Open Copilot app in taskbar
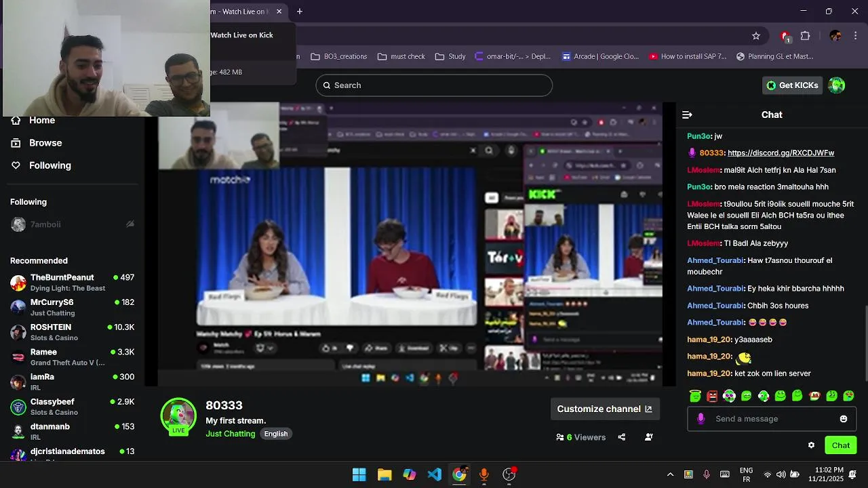The image size is (868, 488). [x=410, y=474]
